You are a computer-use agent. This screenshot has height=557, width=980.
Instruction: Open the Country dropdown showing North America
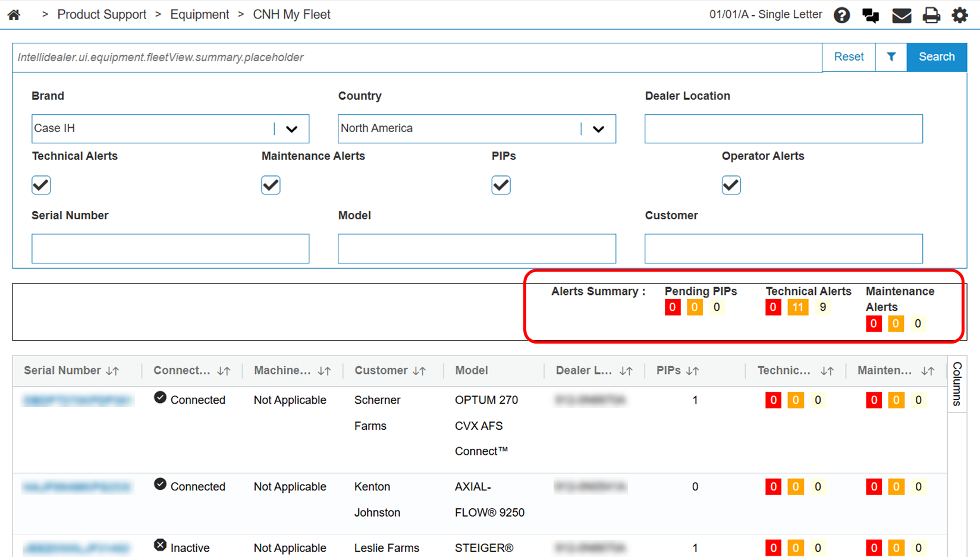[598, 129]
